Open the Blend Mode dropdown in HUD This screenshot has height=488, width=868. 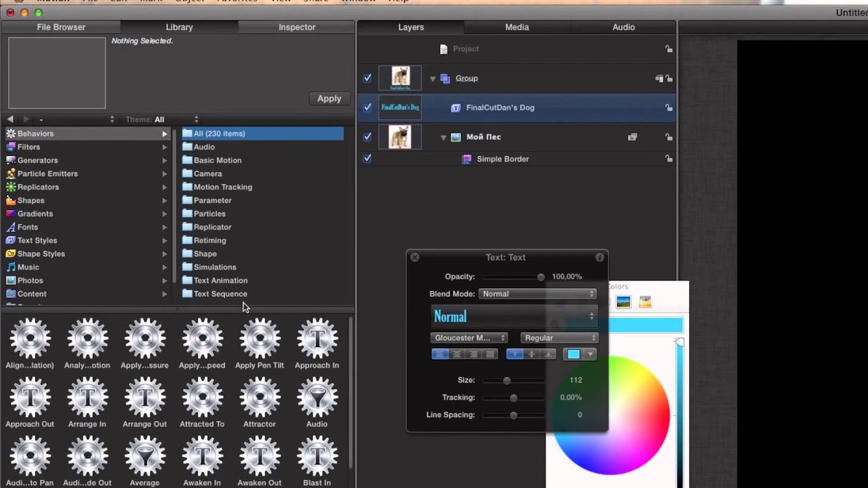[x=538, y=294]
